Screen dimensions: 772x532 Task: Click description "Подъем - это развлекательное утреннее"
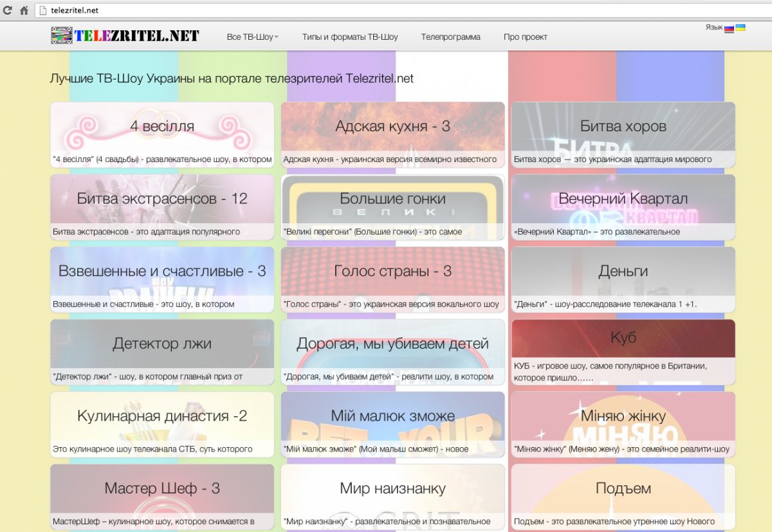click(614, 522)
